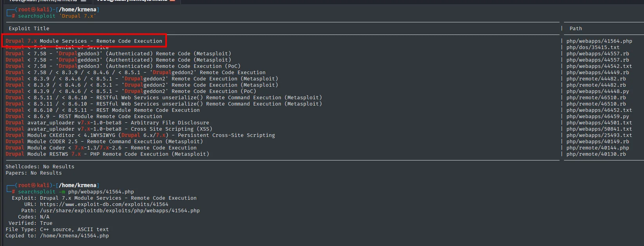This screenshot has height=246, width=644.
Task: Click the path php/webapps/44448.py
Action: pyautogui.click(x=597, y=91)
